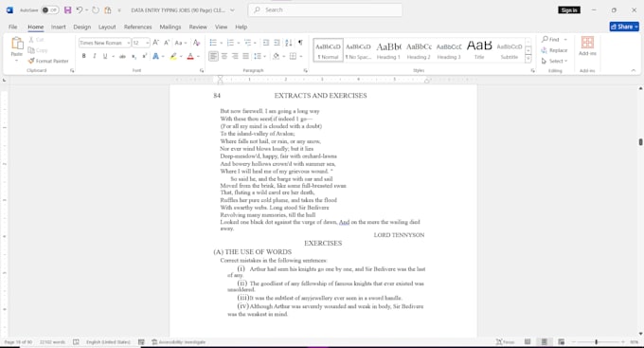The image size is (644, 348).
Task: Switch to Read Mode view icon
Action: click(528, 341)
